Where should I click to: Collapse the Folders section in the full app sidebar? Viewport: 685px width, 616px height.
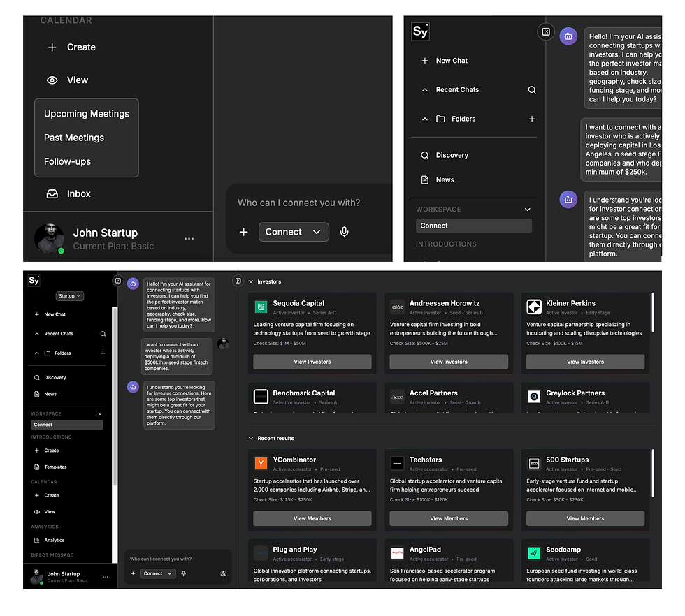click(x=36, y=353)
